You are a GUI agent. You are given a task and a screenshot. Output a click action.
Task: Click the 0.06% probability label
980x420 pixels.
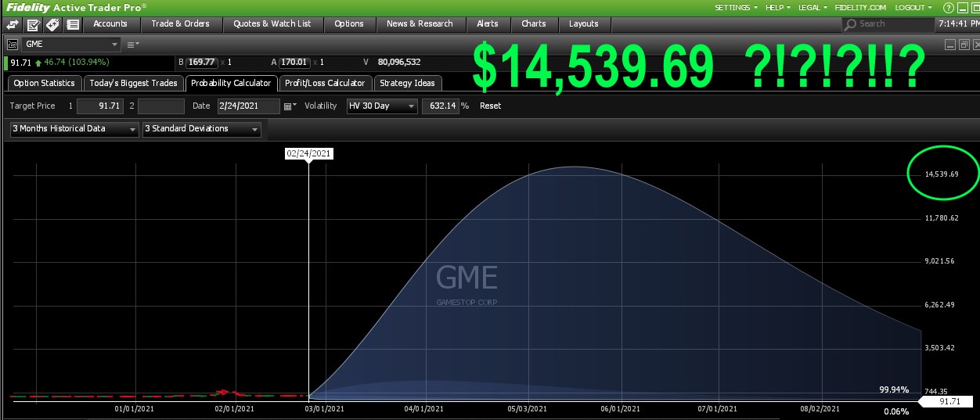(x=896, y=411)
